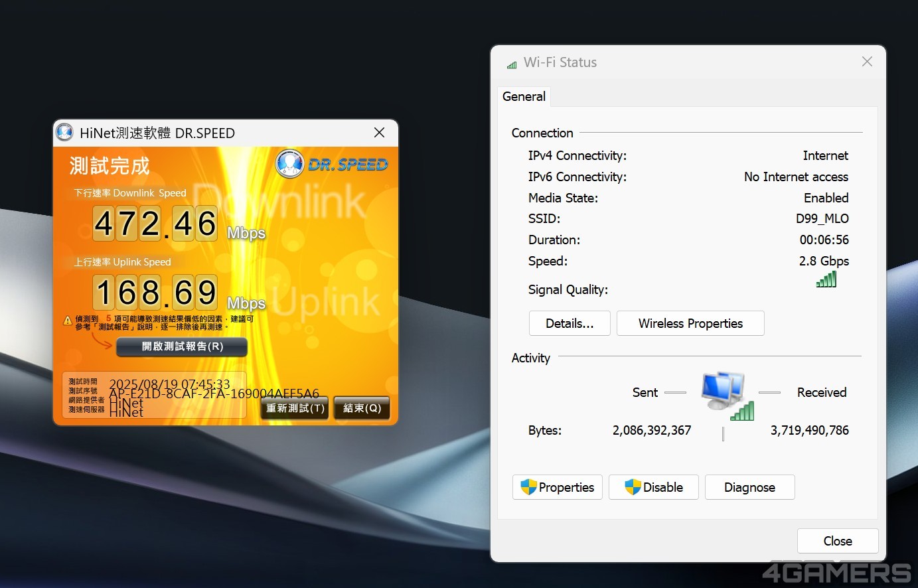Click the DR.SPEED title bar app icon
Screen dimensions: 918x588
(65, 132)
